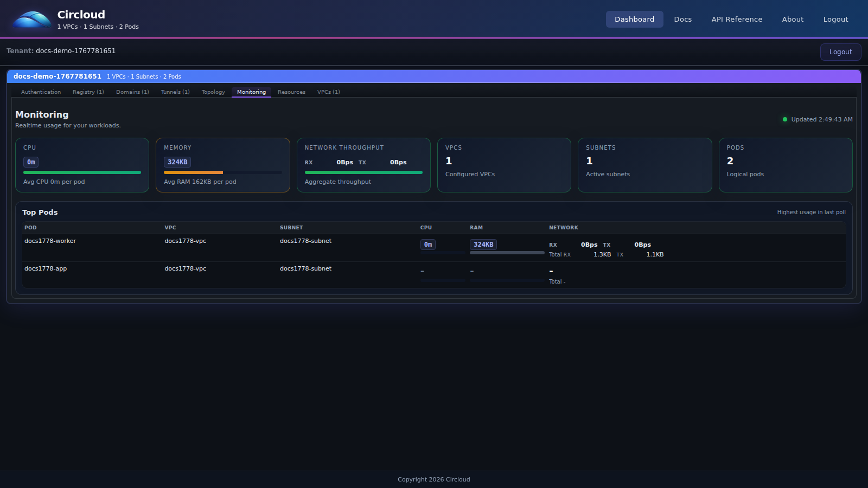
Task: Click the PODS card showing 2
Action: point(785,165)
